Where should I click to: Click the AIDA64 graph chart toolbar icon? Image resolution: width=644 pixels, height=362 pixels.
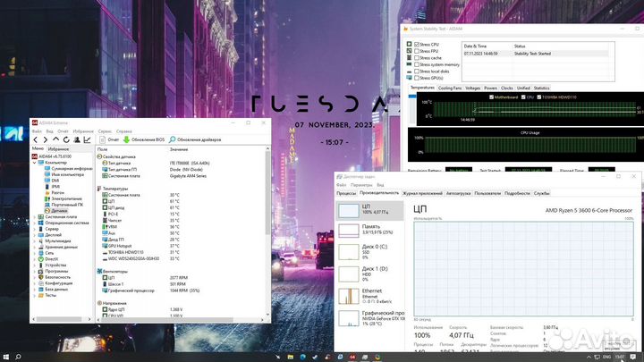point(87,140)
